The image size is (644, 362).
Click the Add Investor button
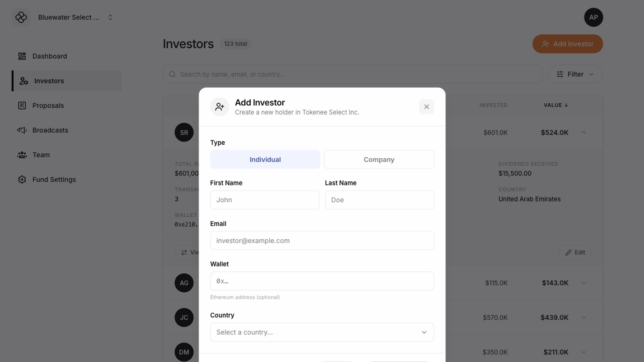tap(568, 44)
